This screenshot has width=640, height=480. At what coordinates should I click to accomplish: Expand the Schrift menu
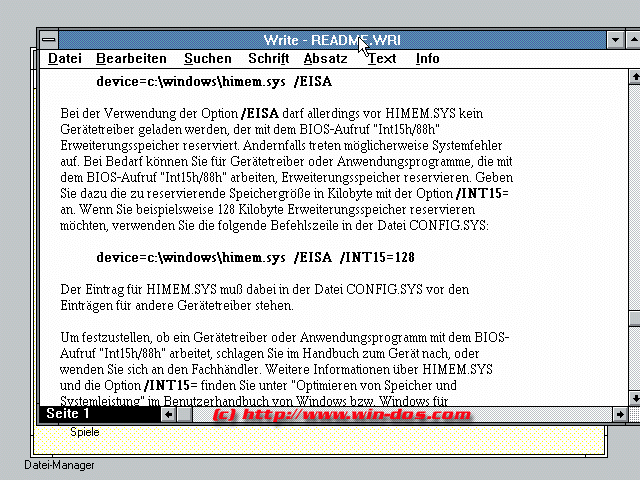pos(268,59)
